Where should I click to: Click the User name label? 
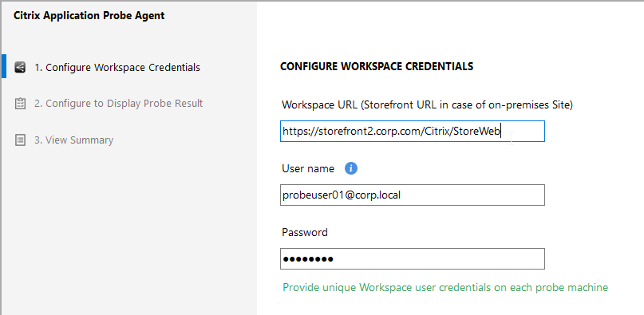308,169
